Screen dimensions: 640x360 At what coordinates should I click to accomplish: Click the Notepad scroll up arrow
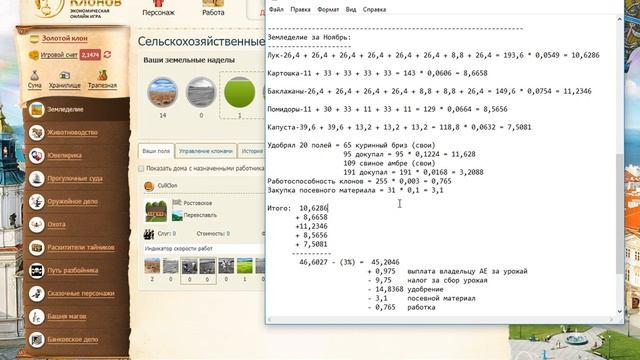click(x=620, y=20)
